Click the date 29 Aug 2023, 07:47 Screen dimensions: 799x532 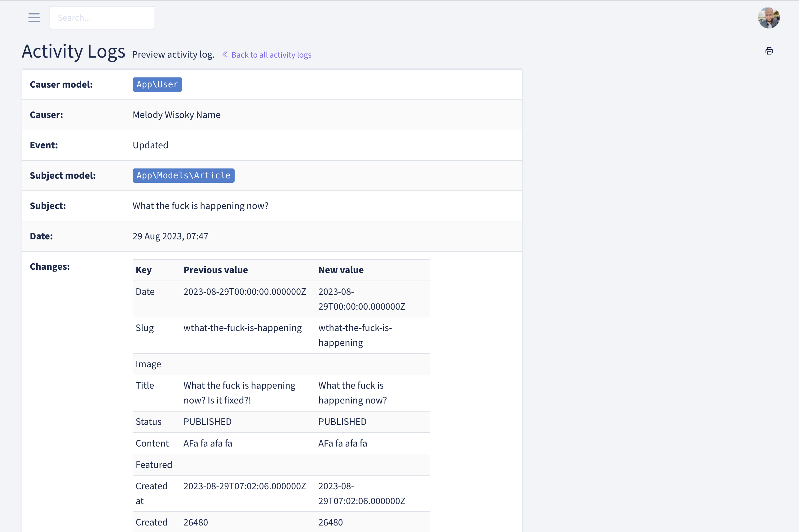point(170,236)
